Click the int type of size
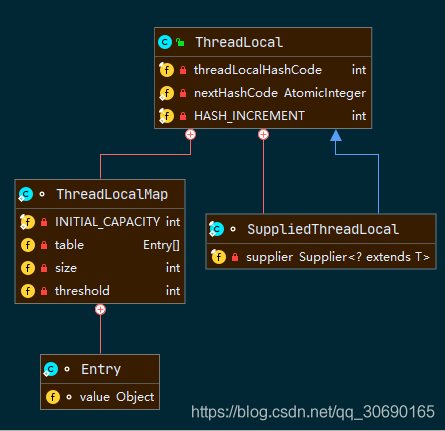This screenshot has width=445, height=431. pos(173,268)
